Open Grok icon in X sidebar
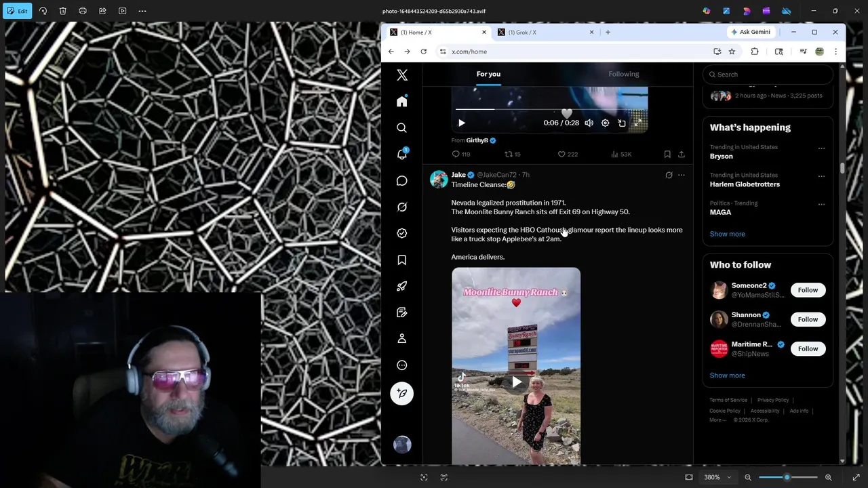The image size is (868, 488). (402, 207)
